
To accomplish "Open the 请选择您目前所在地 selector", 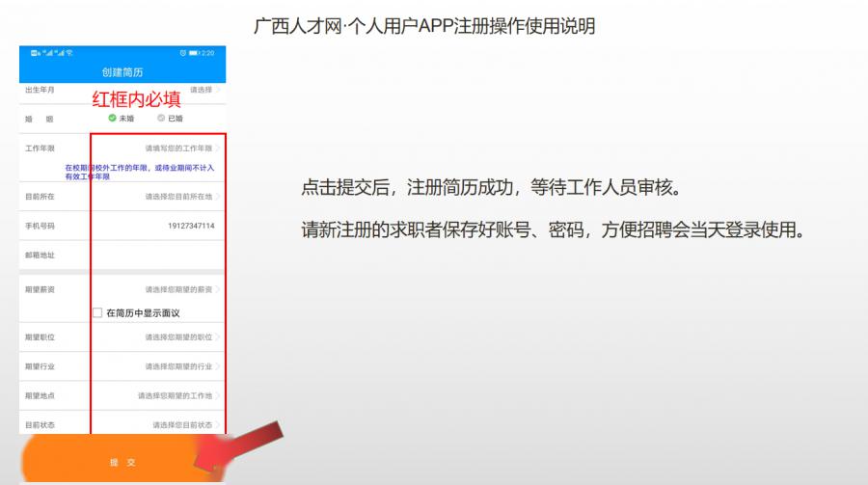I will [x=182, y=197].
